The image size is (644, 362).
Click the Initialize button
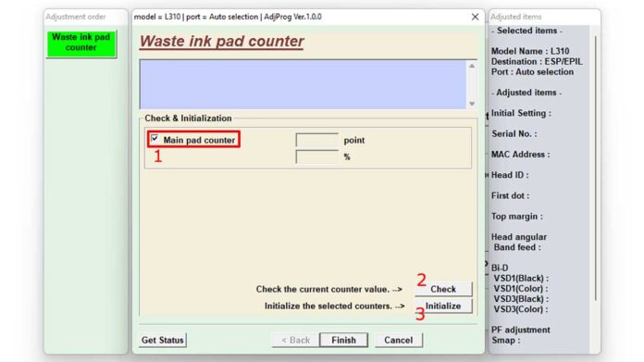tap(443, 306)
